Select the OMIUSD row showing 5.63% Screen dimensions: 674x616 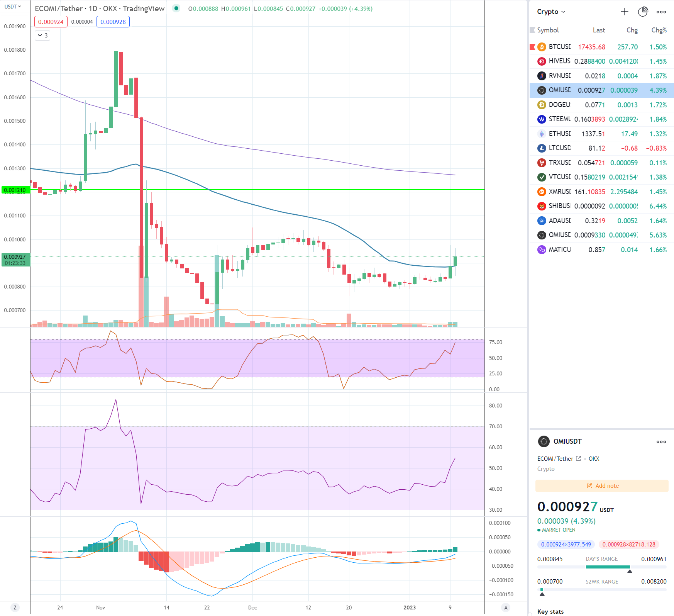click(602, 235)
